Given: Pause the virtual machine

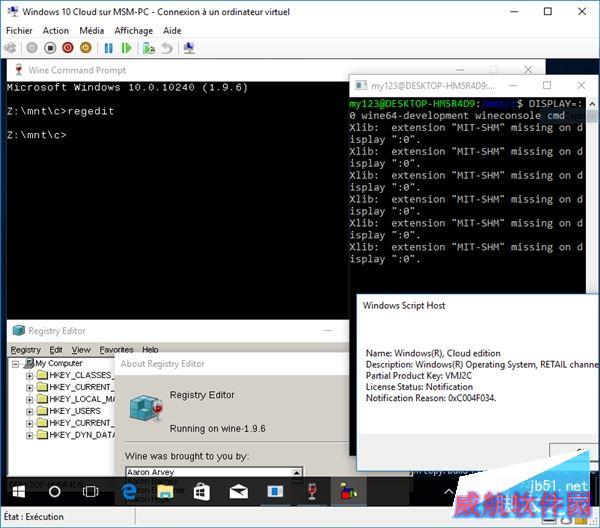Looking at the screenshot, I should [x=109, y=48].
